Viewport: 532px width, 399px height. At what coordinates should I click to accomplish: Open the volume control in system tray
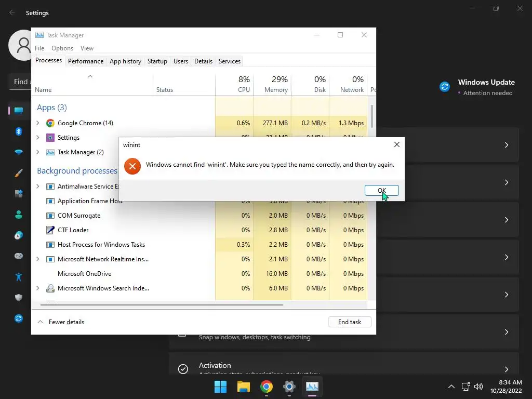[478, 387]
